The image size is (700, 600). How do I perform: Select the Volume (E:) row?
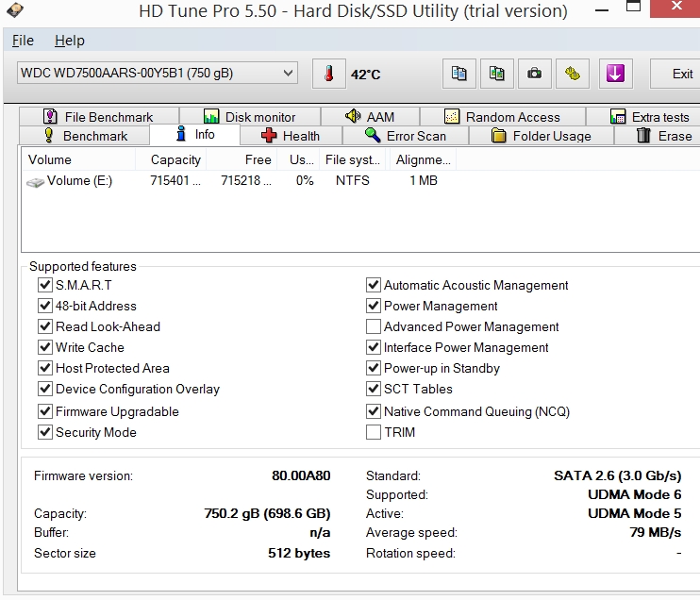tap(239, 181)
